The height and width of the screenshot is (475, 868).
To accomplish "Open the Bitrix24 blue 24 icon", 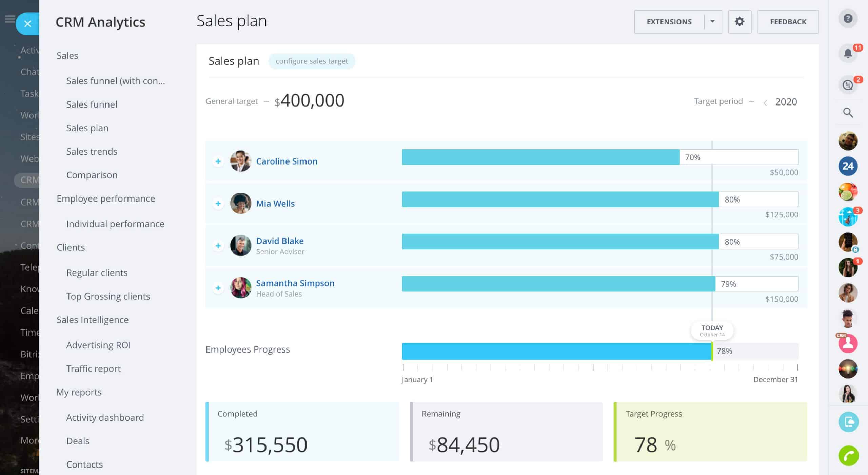I will click(848, 166).
